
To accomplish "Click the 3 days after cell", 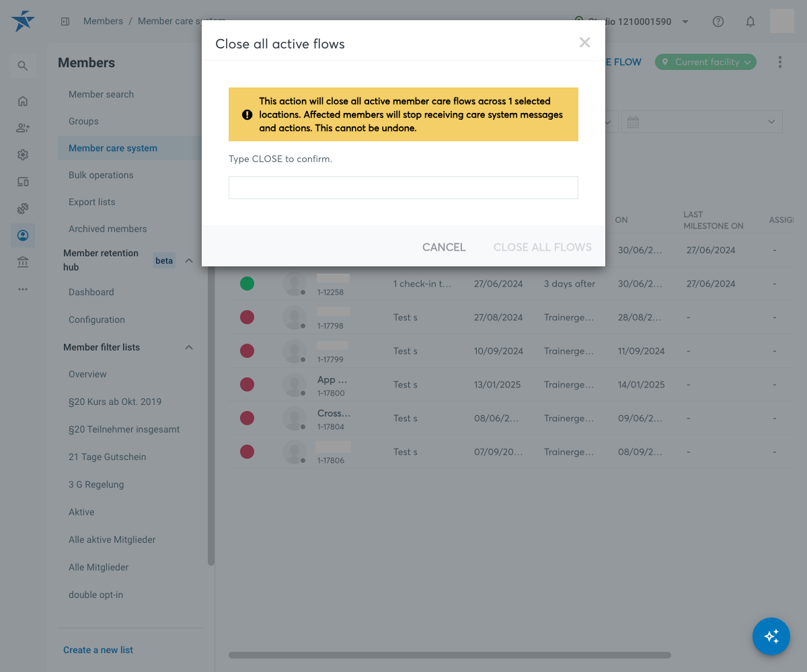I will click(x=570, y=284).
